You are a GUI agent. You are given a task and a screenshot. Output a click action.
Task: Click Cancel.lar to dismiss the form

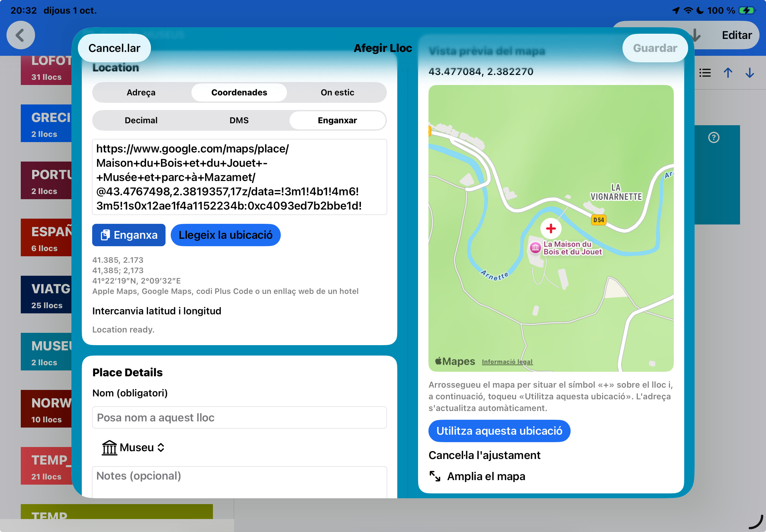[x=114, y=48]
